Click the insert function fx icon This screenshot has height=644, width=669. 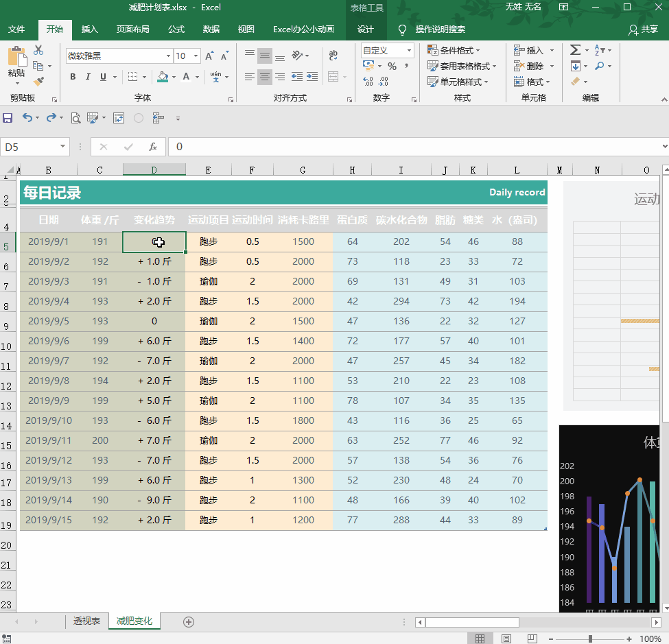[x=153, y=147]
